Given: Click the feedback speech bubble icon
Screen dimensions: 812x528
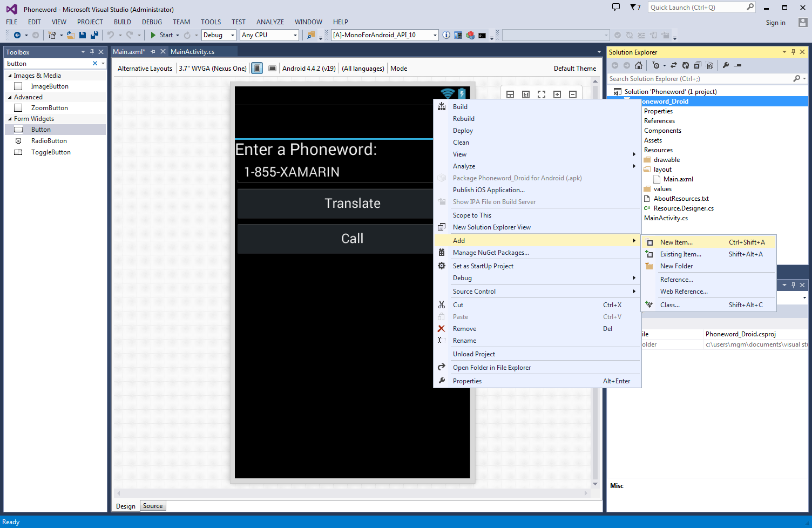Looking at the screenshot, I should (x=616, y=8).
